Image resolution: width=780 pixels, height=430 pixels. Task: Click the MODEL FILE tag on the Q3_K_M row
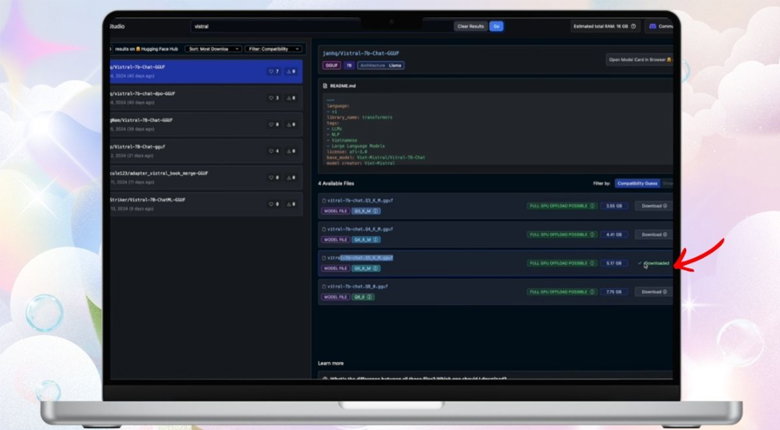(335, 211)
